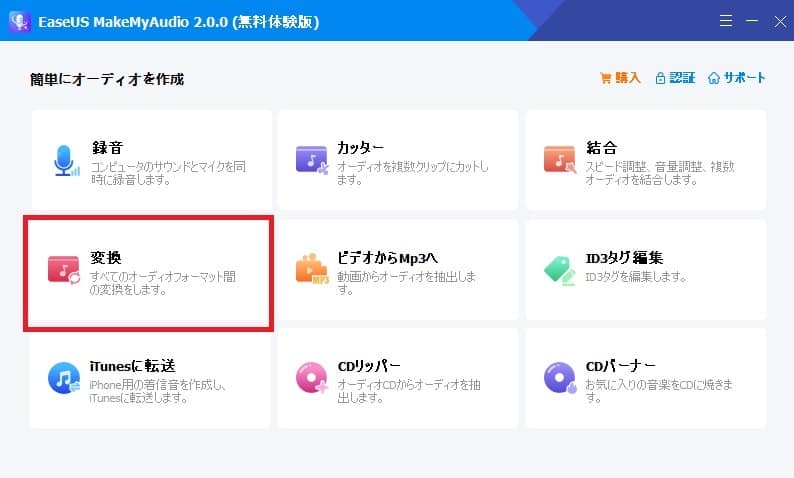This screenshot has height=478, width=794.
Task: Click description スピード調整、音量調整、複数オーディオを結合します
Action: click(x=660, y=173)
